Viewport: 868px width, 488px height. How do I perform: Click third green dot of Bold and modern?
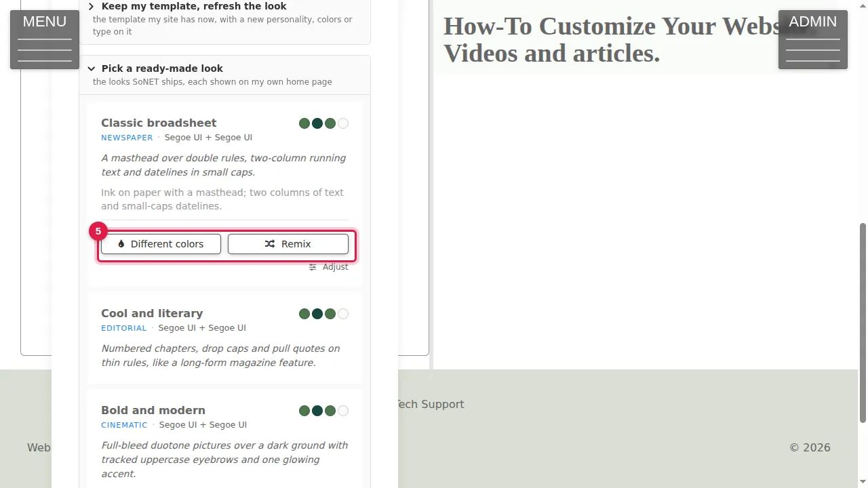click(x=330, y=411)
